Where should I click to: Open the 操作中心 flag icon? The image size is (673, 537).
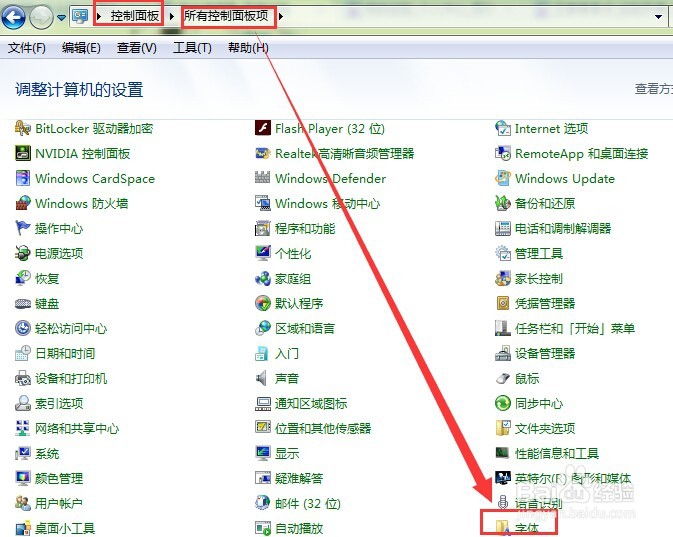point(23,228)
